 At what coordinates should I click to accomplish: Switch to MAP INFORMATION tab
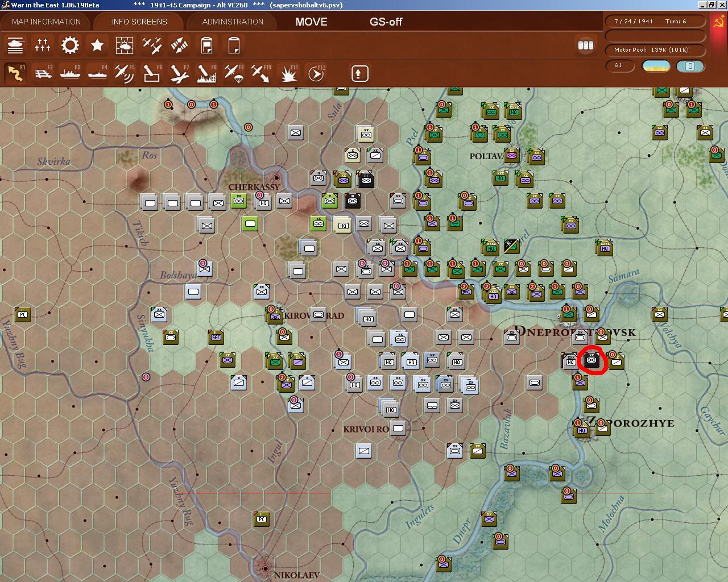point(46,22)
